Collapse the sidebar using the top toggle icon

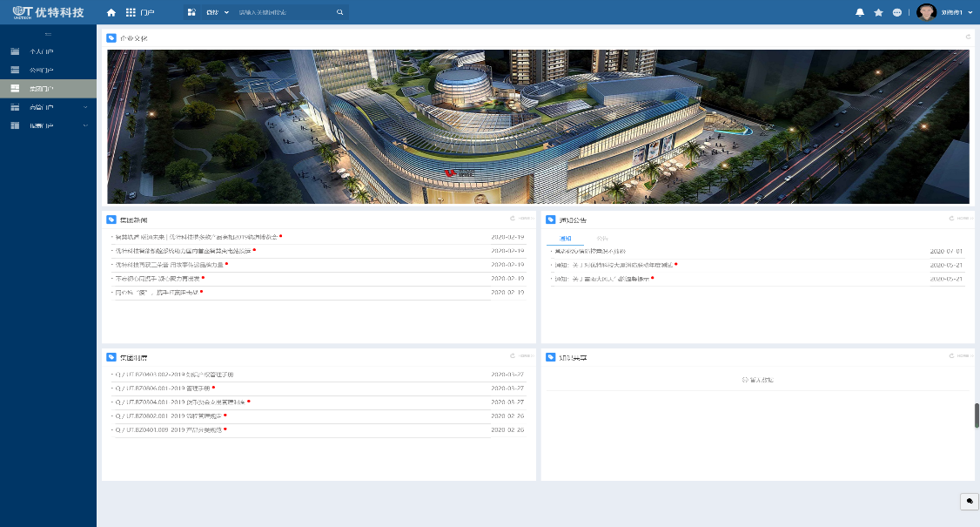(x=48, y=35)
